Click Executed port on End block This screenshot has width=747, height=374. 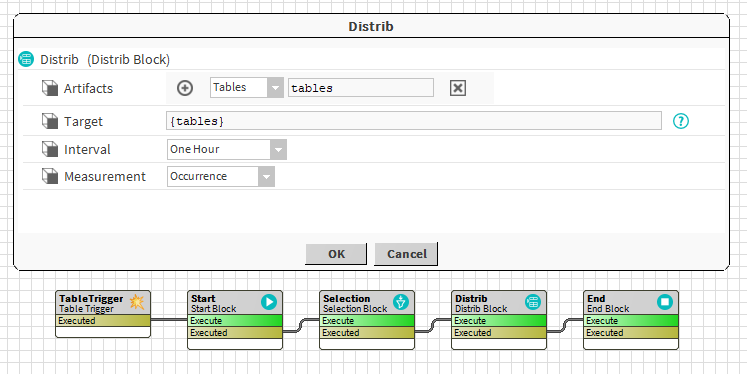(631, 333)
